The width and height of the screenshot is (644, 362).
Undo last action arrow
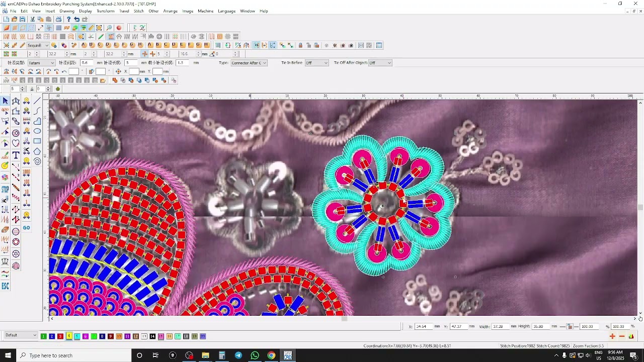[76, 19]
